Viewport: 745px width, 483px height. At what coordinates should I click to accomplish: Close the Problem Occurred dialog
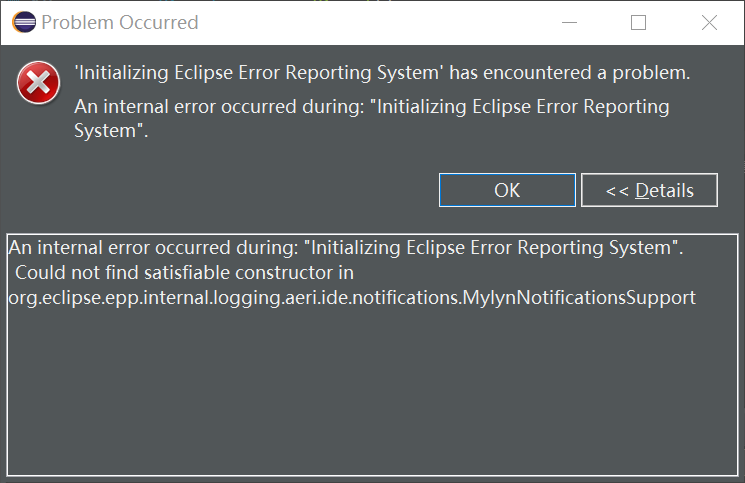coord(709,22)
